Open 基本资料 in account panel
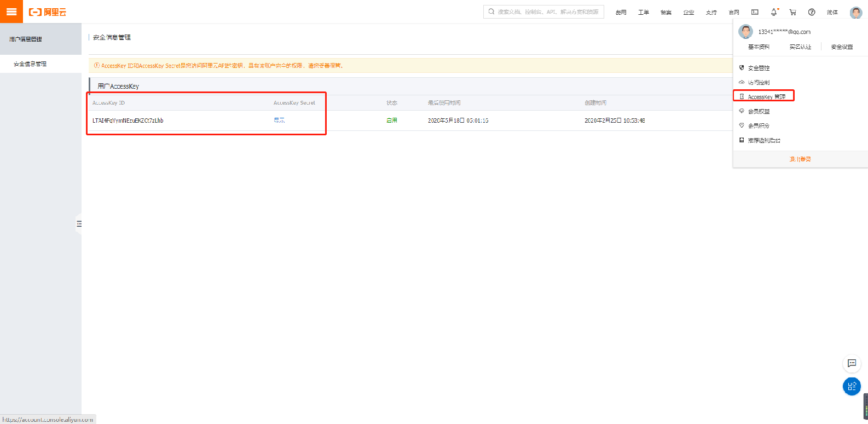Image resolution: width=868 pixels, height=424 pixels. [x=759, y=47]
